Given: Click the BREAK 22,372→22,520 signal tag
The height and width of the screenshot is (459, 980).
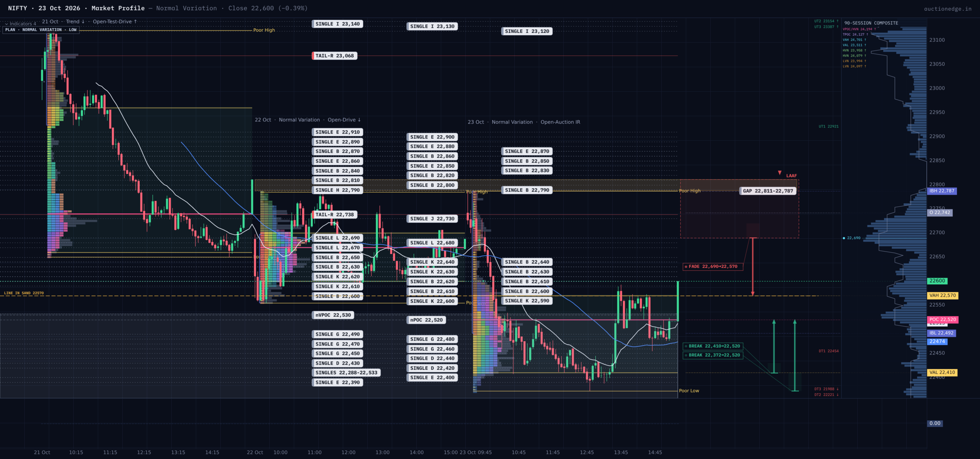Looking at the screenshot, I should pyautogui.click(x=713, y=355).
